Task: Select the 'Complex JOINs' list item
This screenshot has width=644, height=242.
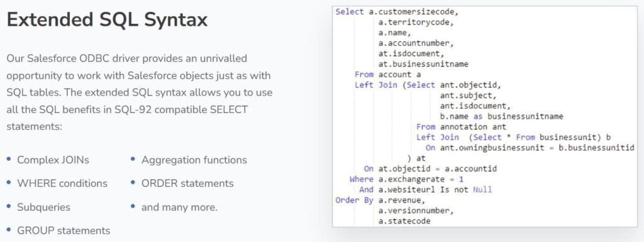Action: (53, 160)
